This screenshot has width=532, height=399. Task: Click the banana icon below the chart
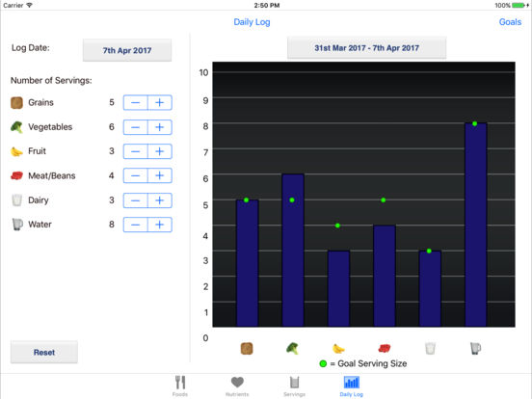pos(338,349)
